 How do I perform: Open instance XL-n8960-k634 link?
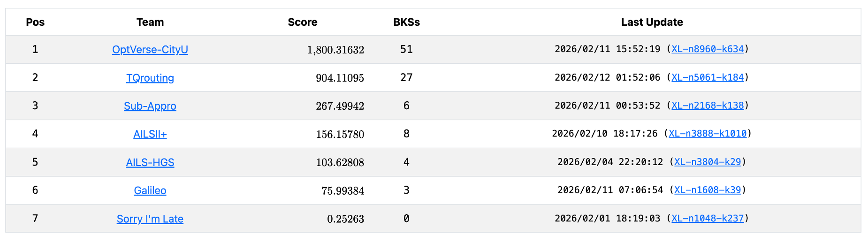click(x=707, y=49)
